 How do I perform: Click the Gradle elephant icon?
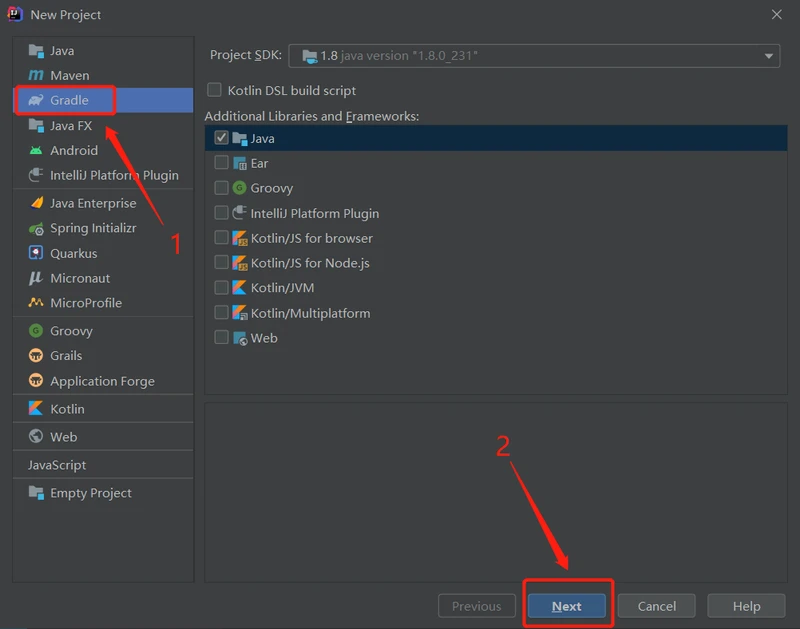pyautogui.click(x=36, y=100)
